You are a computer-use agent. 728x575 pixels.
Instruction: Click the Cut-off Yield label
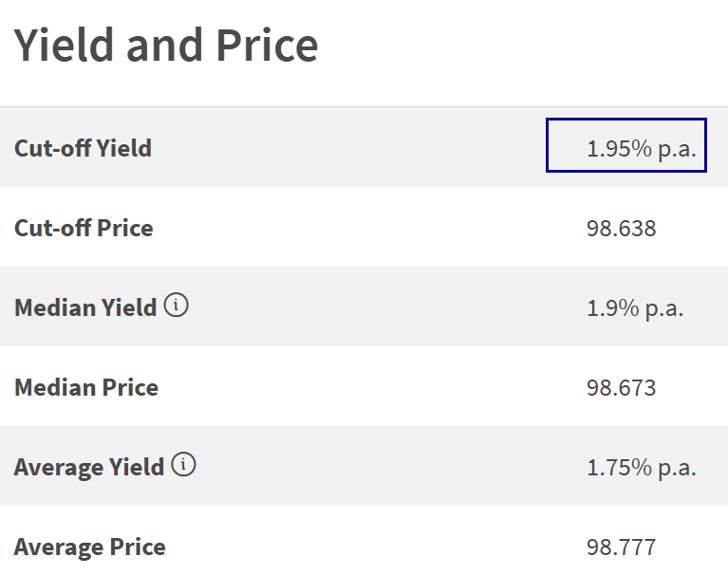tap(83, 148)
